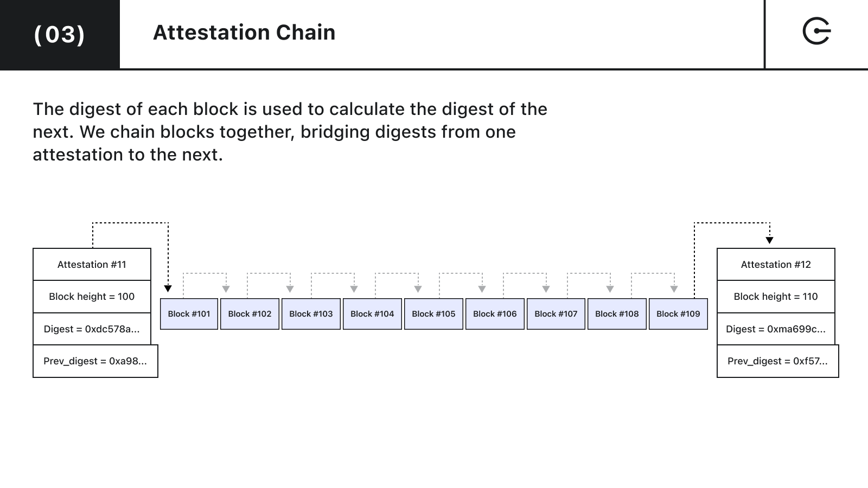Select the Block #105 box
Screen dimensions: 868x488
click(x=433, y=314)
